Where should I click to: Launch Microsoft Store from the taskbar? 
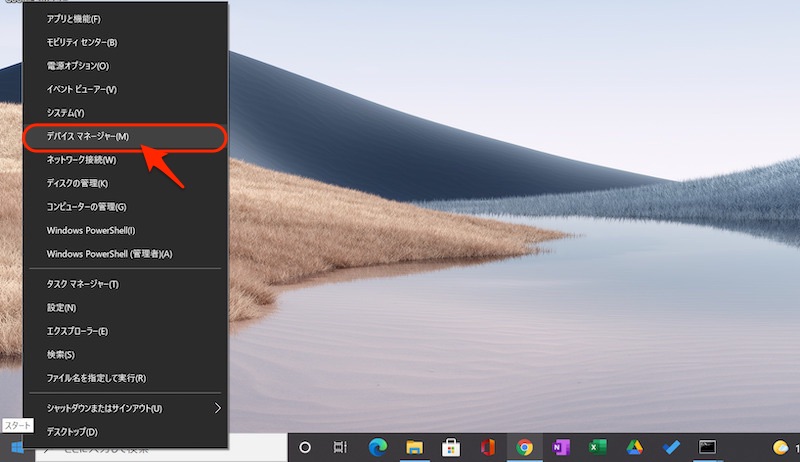[451, 447]
